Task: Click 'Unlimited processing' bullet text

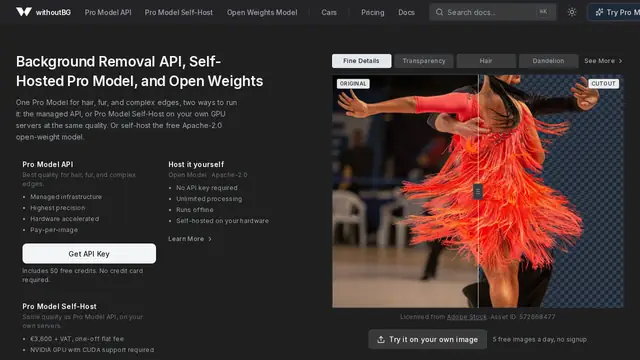Action: [x=209, y=199]
